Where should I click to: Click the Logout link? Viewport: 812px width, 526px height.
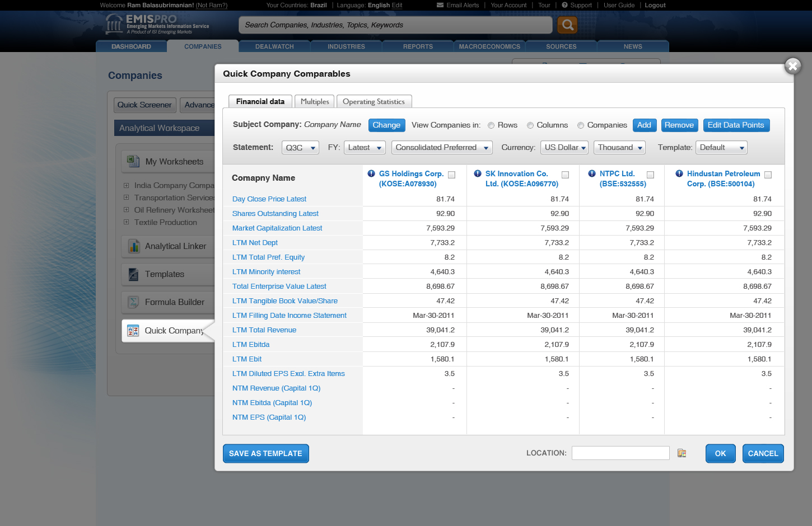pos(655,5)
